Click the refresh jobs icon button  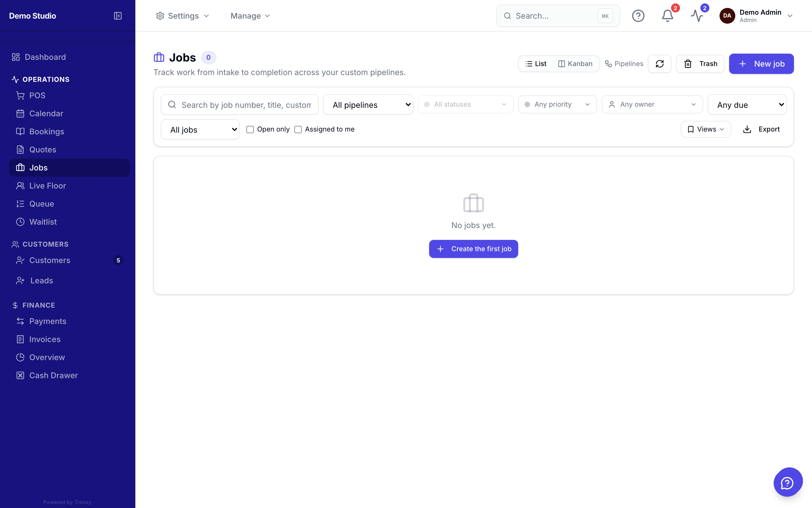(659, 64)
